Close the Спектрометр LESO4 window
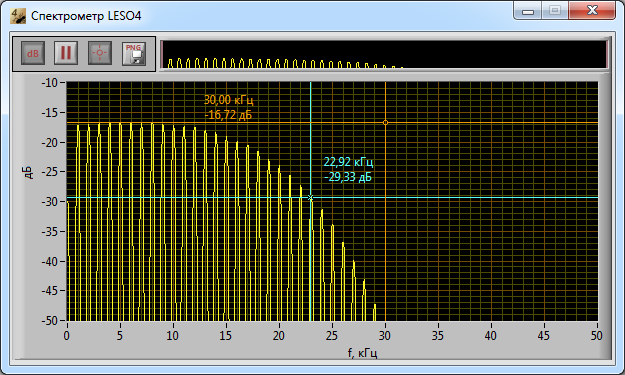 click(x=592, y=10)
